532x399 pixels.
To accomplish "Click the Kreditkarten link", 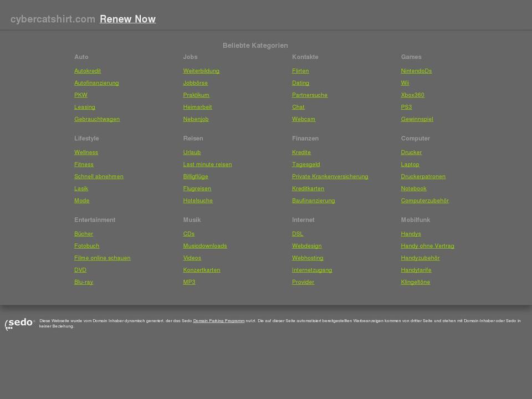I will (x=308, y=188).
